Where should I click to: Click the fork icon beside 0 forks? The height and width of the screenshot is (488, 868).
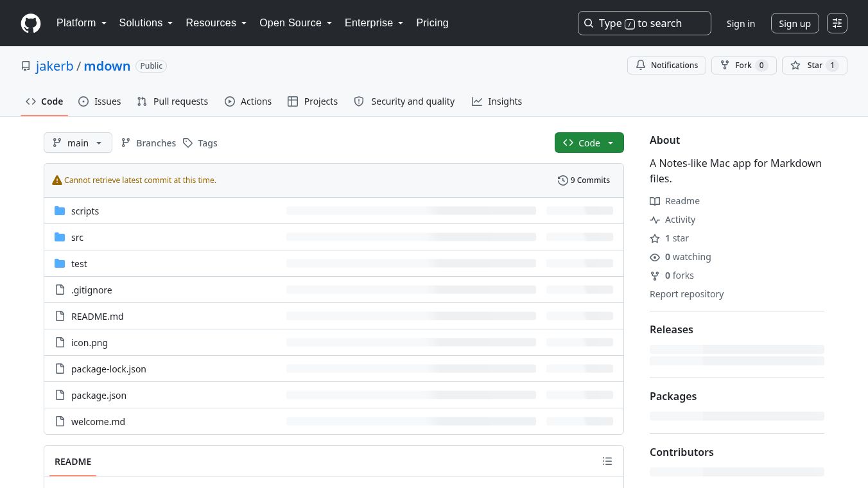tap(655, 275)
